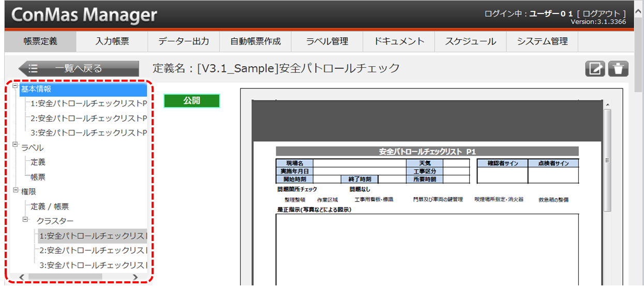
Task: Open the 自動帳票作成 tab
Action: pos(256,41)
